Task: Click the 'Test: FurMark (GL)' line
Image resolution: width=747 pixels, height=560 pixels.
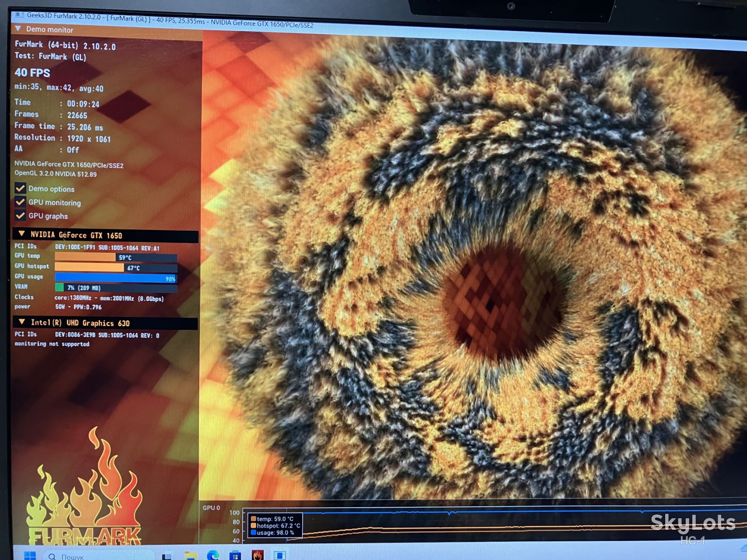Action: pyautogui.click(x=50, y=56)
